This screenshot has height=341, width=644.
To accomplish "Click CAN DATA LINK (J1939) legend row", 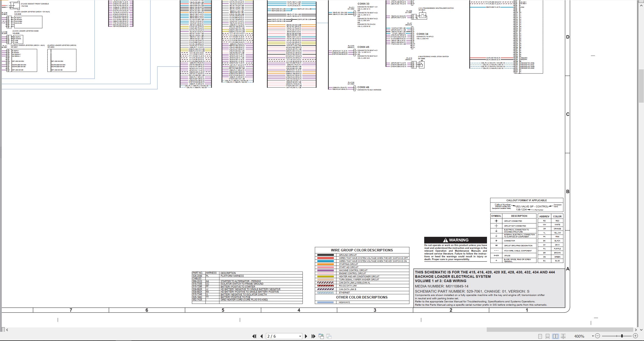I will (x=362, y=283).
